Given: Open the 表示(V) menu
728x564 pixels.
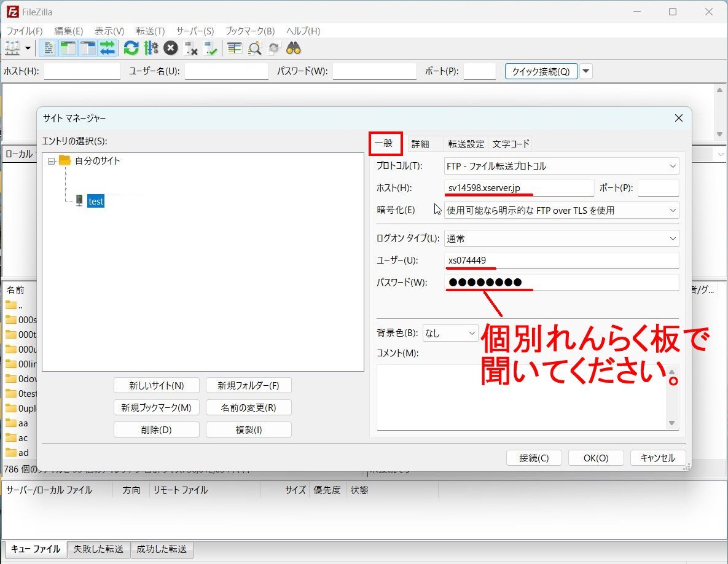Looking at the screenshot, I should click(109, 31).
